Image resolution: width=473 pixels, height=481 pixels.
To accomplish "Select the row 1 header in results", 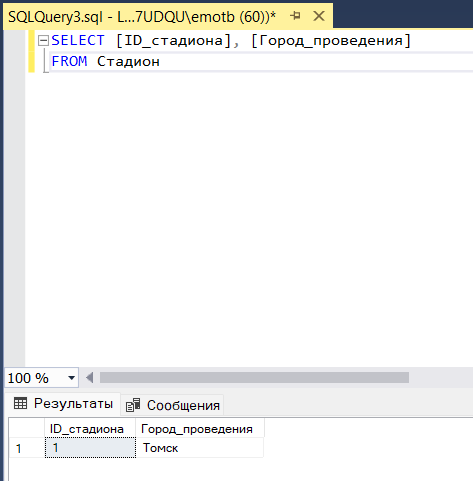I will (27, 448).
